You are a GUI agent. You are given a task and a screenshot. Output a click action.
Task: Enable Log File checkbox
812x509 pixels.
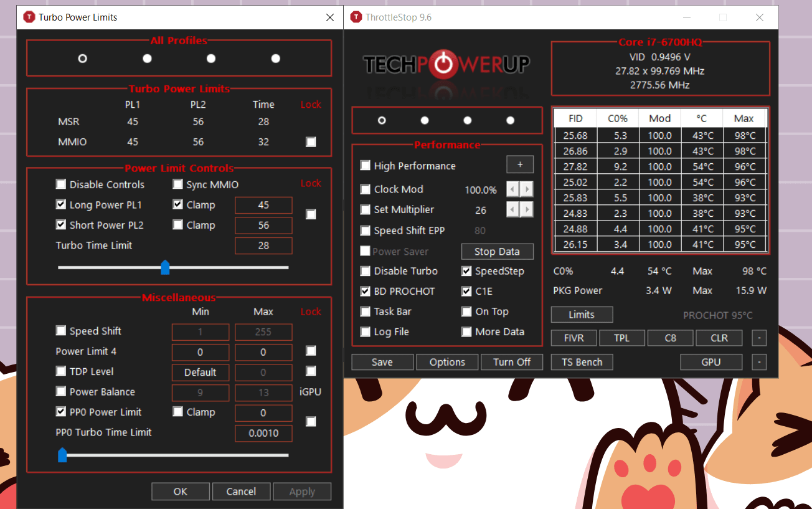coord(366,332)
